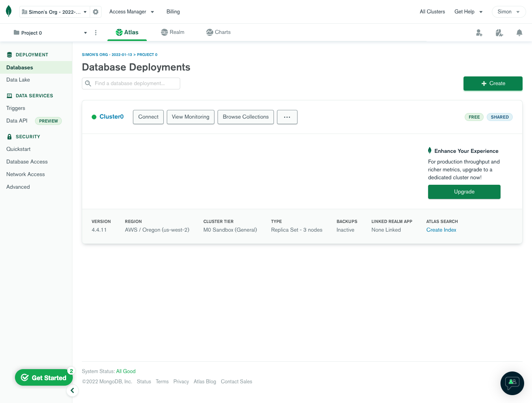Switch to the Charts tab
The height and width of the screenshot is (403, 532).
point(218,32)
